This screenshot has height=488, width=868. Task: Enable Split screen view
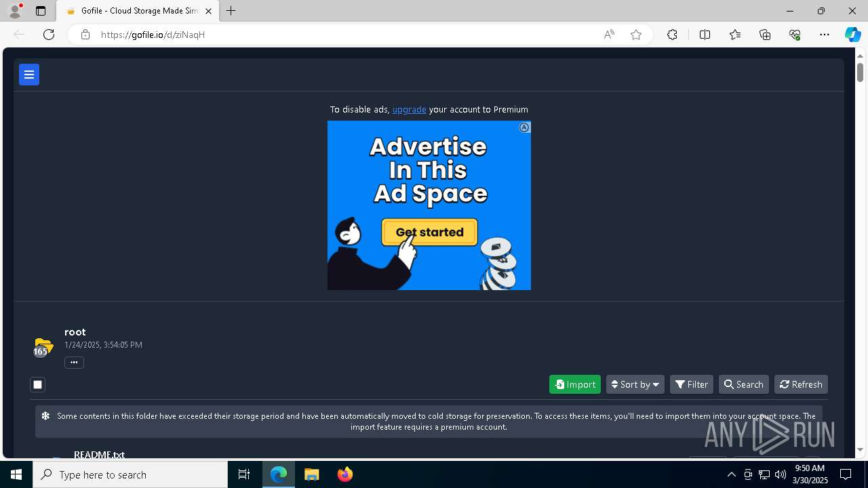[x=705, y=35]
